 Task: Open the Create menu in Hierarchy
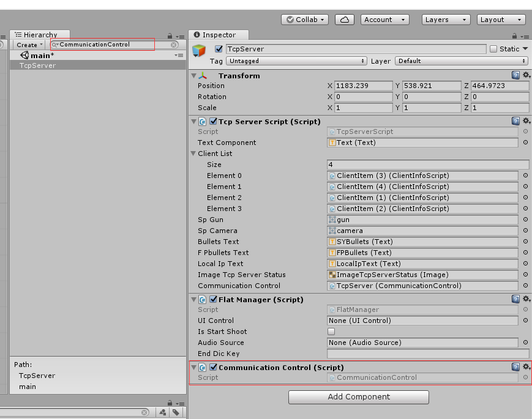tap(29, 45)
